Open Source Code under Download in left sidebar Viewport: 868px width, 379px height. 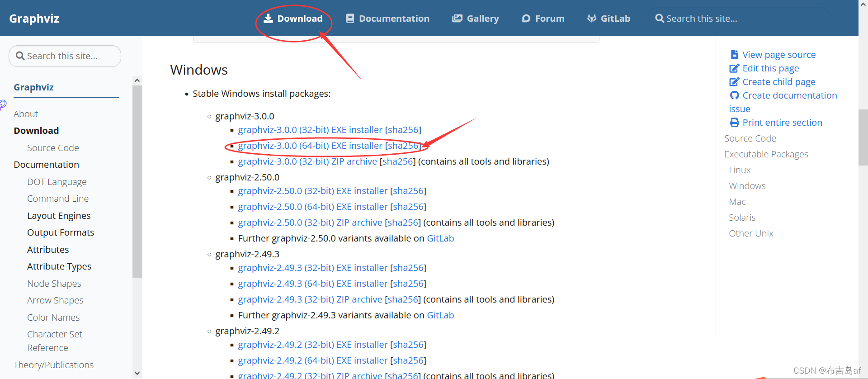pos(53,148)
